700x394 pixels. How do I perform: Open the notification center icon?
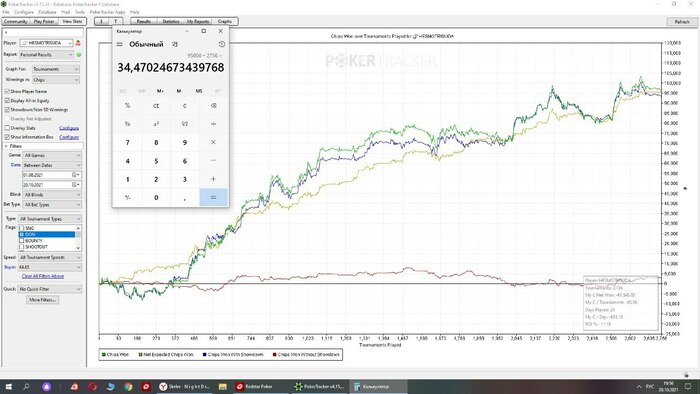(688, 386)
